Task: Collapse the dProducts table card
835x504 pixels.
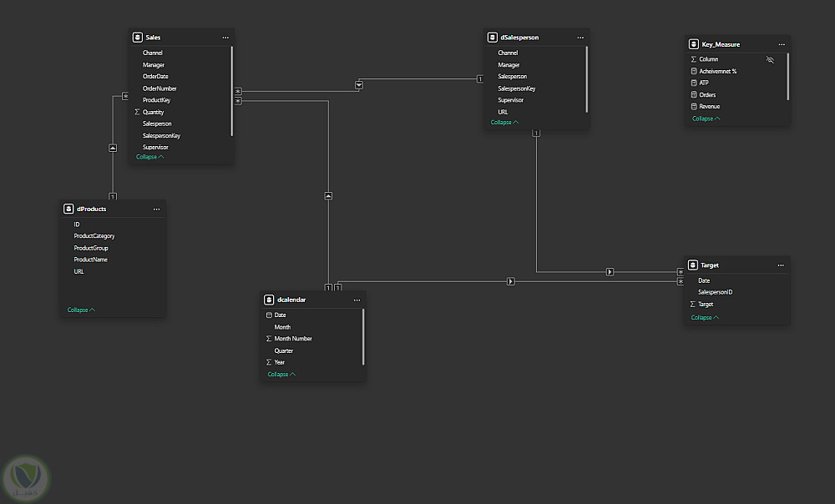Action: point(81,310)
